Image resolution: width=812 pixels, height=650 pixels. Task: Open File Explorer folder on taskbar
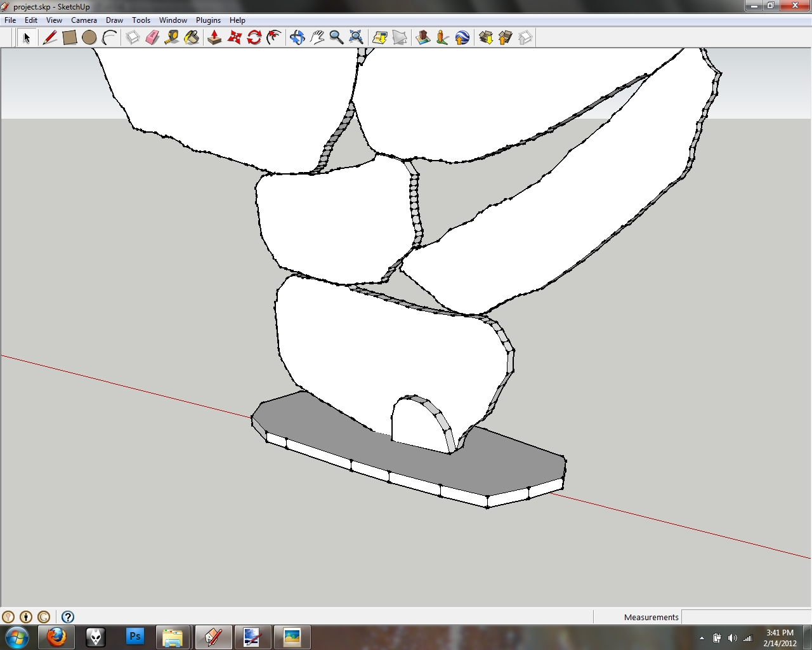click(x=173, y=637)
